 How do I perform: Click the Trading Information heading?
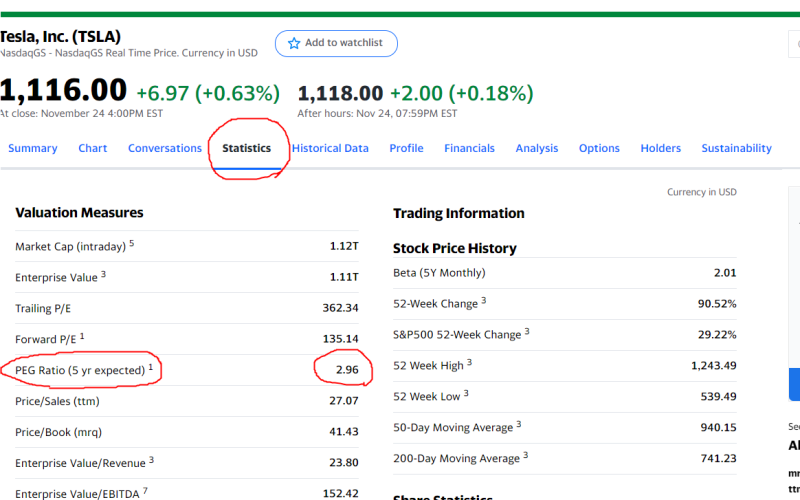pos(459,213)
